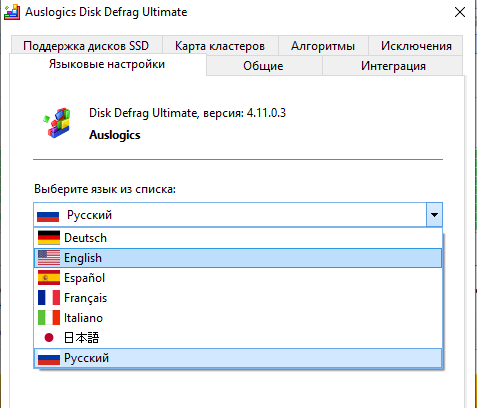Click the Japanese flag icon

[49, 338]
